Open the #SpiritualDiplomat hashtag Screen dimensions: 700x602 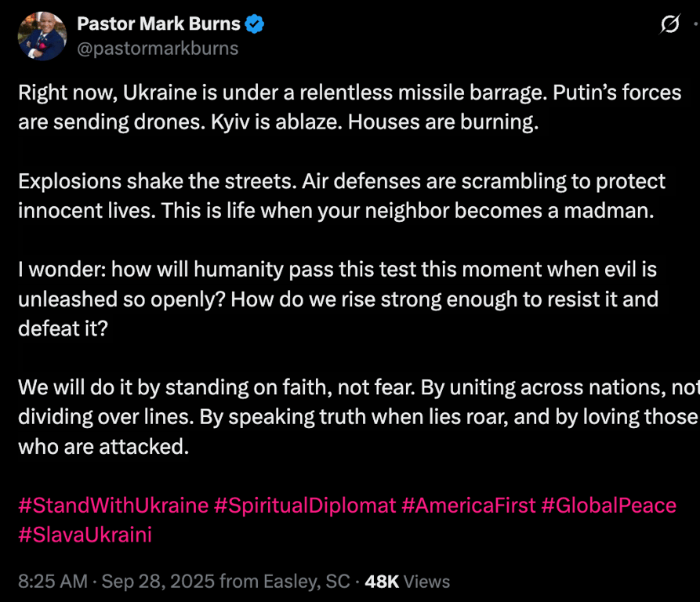pyautogui.click(x=305, y=505)
